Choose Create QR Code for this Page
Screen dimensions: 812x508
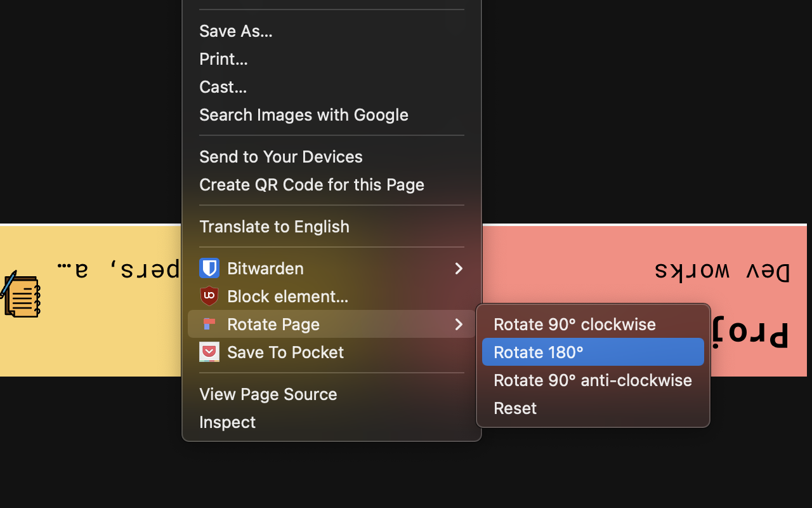point(332,184)
